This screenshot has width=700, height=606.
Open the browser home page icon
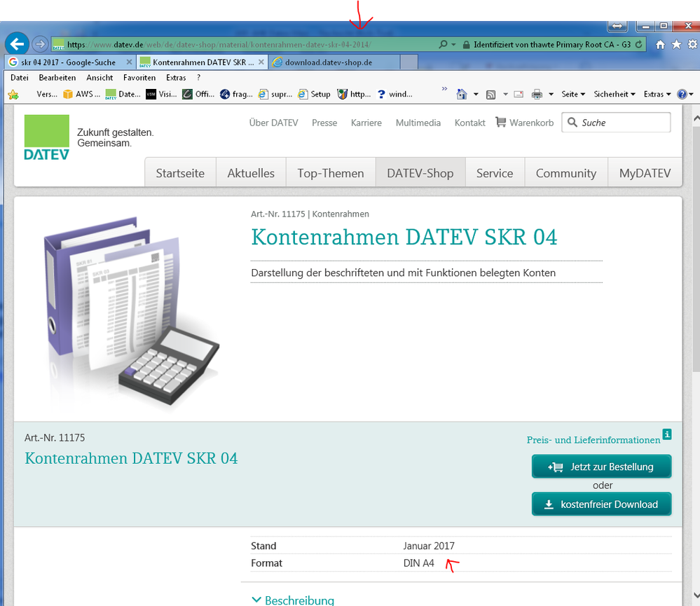(660, 44)
